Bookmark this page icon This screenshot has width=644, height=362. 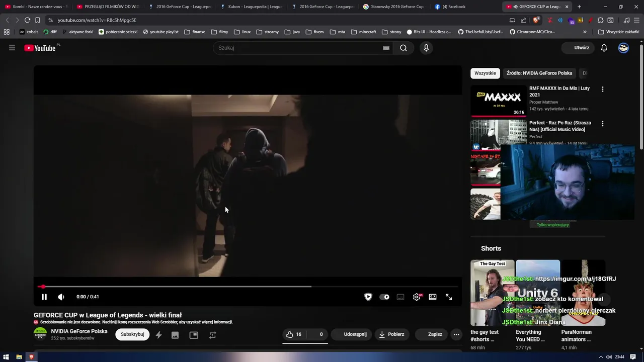pos(37,20)
